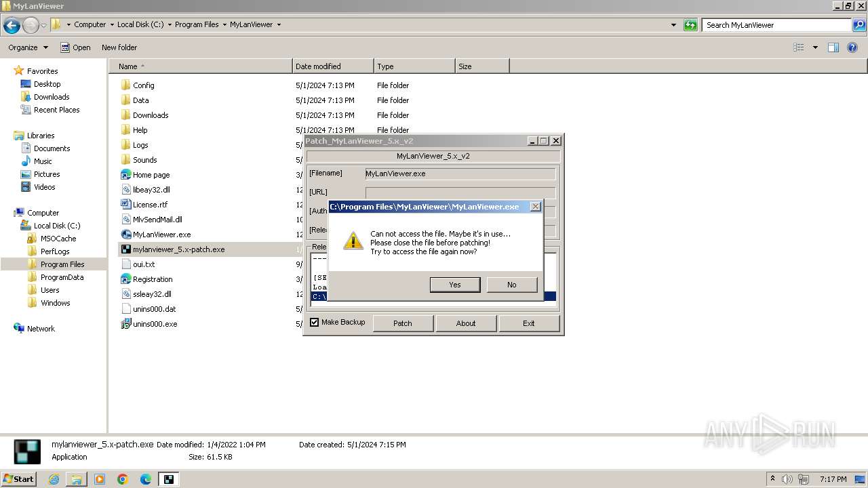Viewport: 868px width, 488px height.
Task: Select the oui.txt file icon
Action: 125,264
